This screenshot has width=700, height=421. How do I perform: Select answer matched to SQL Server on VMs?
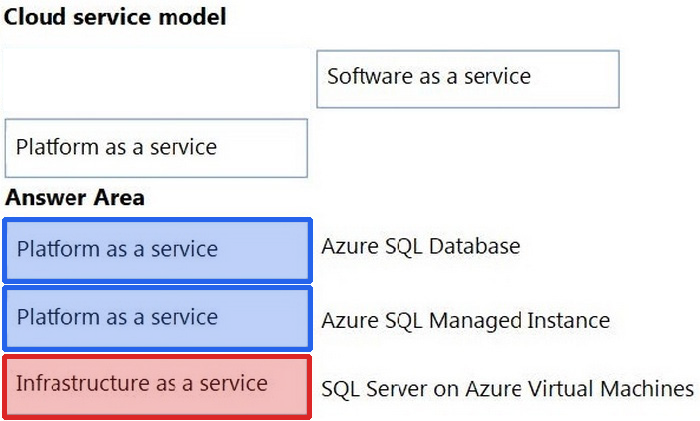click(157, 387)
